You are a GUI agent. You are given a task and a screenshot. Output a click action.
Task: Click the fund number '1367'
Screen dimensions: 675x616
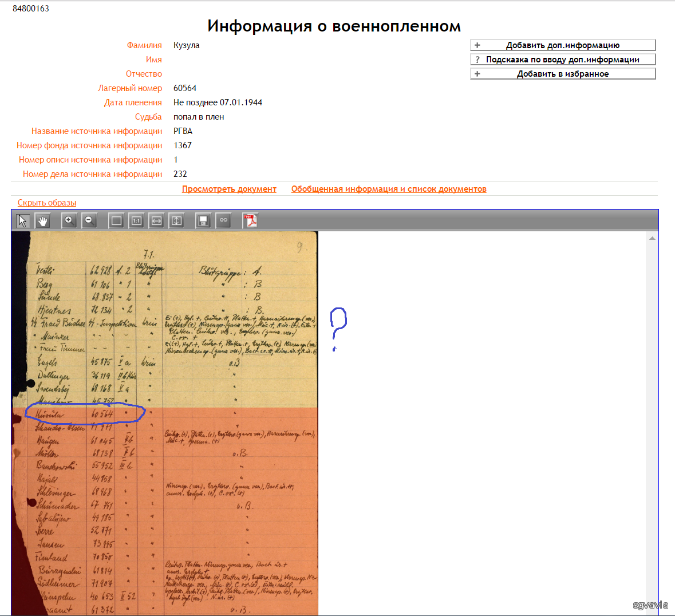pos(183,145)
